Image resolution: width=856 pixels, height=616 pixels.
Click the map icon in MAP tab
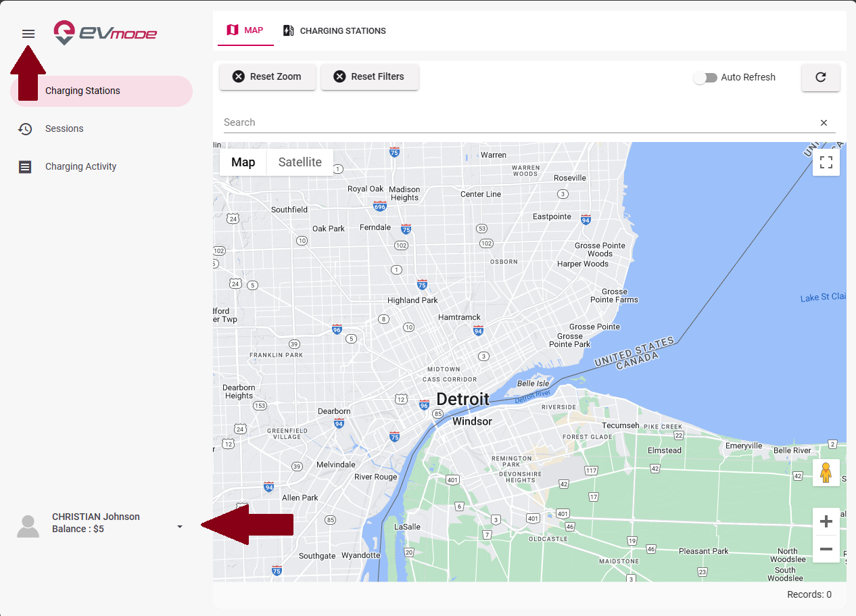(233, 30)
